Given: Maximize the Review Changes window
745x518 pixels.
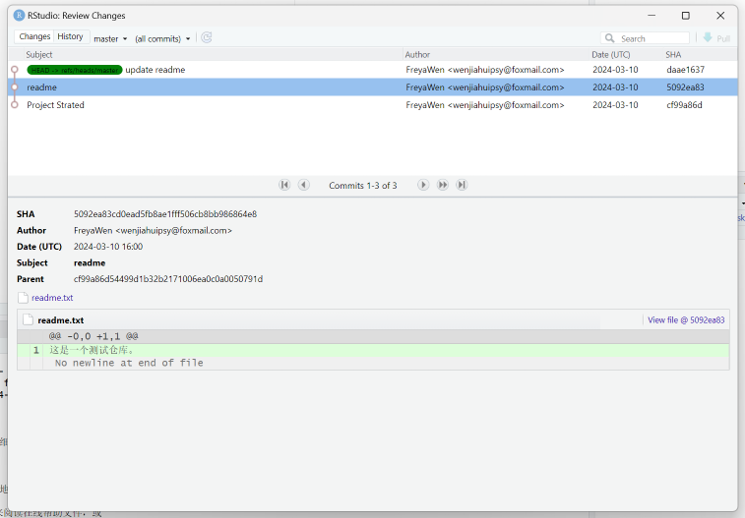Looking at the screenshot, I should coord(685,15).
